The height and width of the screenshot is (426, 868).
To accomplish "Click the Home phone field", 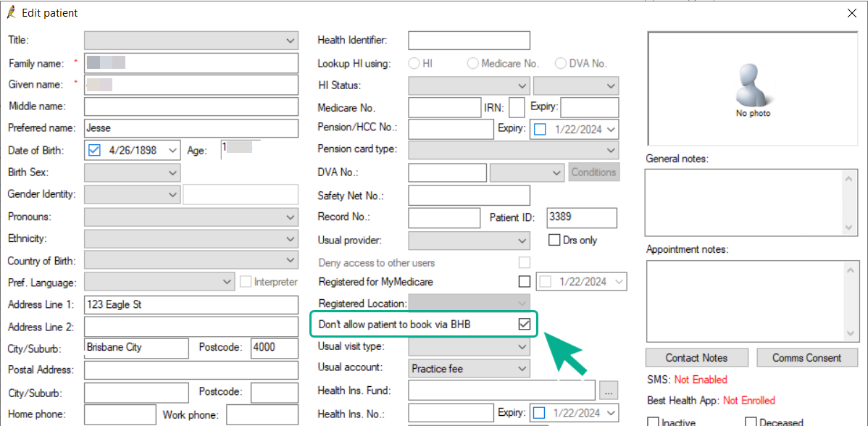I will point(120,414).
